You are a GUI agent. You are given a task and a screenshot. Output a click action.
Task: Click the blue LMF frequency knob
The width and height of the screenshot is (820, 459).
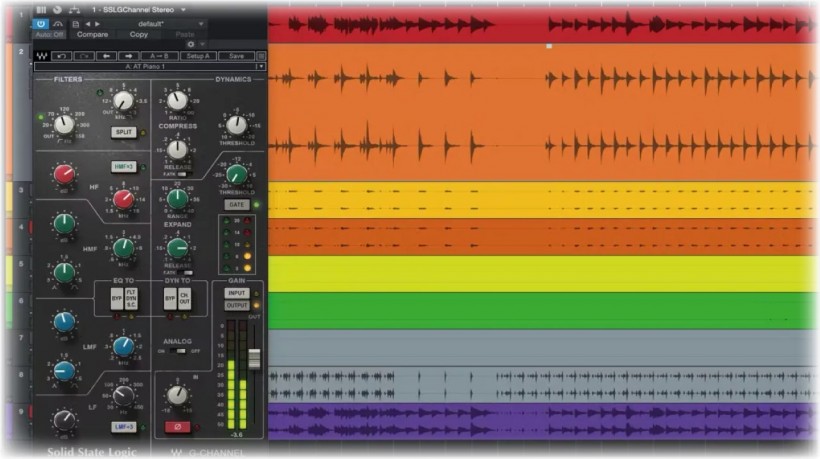(x=123, y=346)
